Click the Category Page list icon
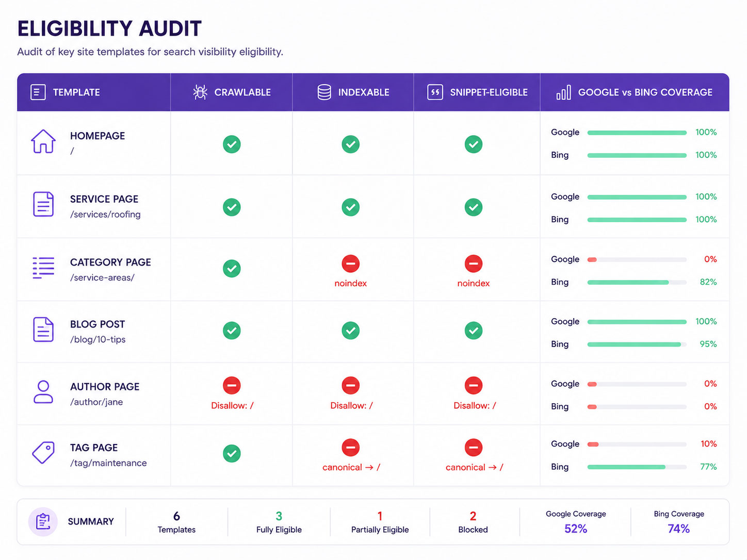This screenshot has width=747, height=560. (43, 268)
